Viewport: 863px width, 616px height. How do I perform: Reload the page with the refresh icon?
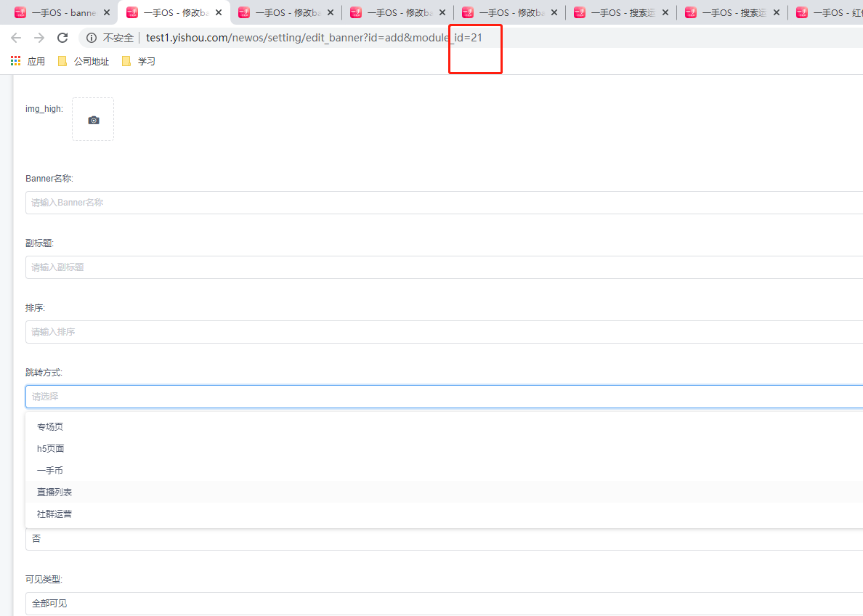click(x=62, y=38)
